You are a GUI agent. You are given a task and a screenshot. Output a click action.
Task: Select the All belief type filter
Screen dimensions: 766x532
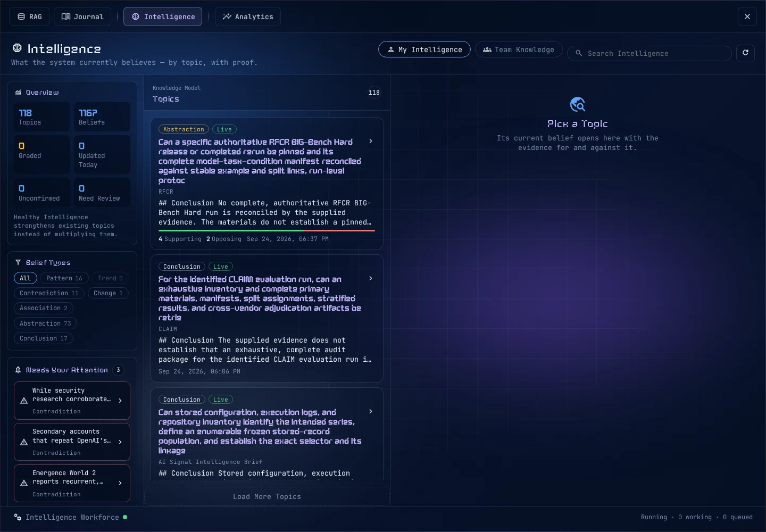[x=26, y=278]
